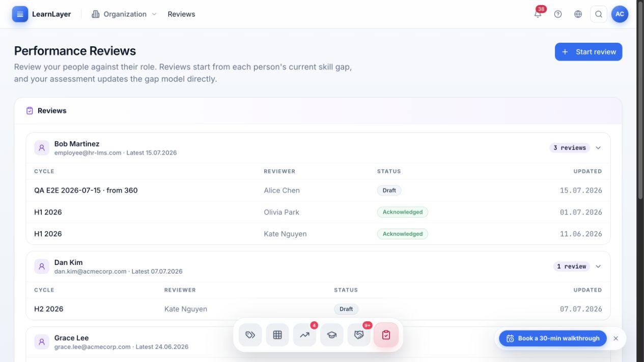Image resolution: width=644 pixels, height=362 pixels.
Task: Click Bob Martinez's person avatar icon
Action: tap(42, 148)
